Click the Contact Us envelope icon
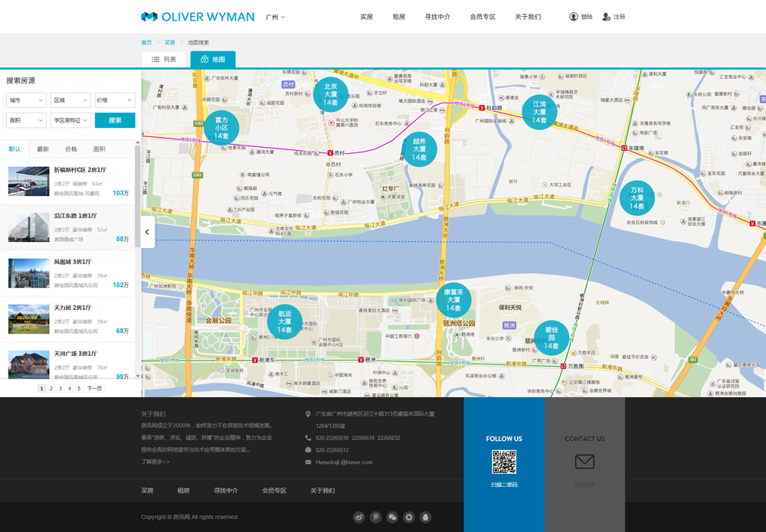 coord(584,462)
